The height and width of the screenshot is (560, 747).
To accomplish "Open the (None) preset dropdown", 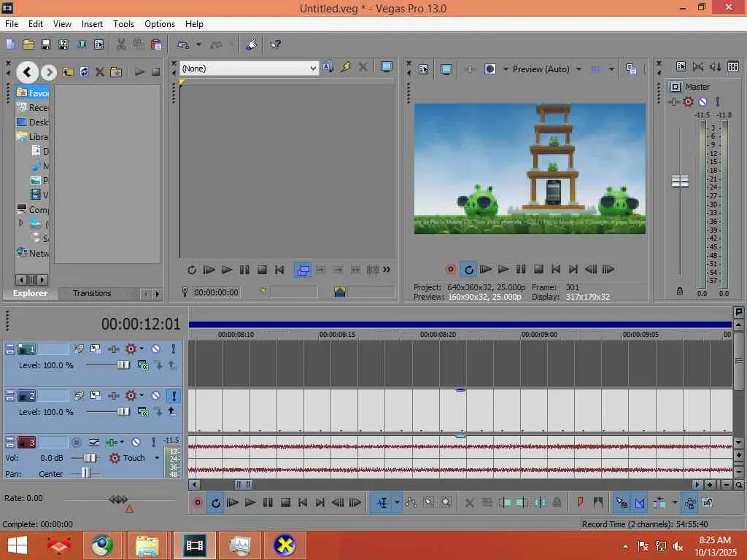I will pyautogui.click(x=313, y=68).
